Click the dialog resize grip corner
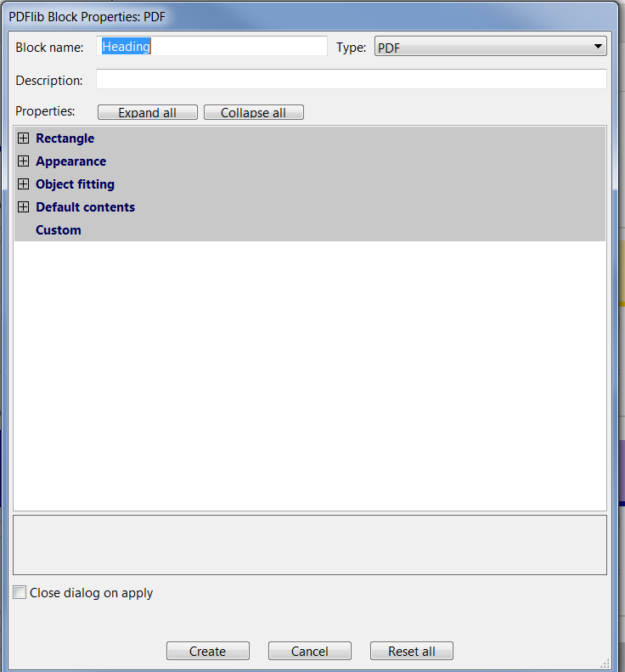This screenshot has height=672, width=625. pos(605,664)
